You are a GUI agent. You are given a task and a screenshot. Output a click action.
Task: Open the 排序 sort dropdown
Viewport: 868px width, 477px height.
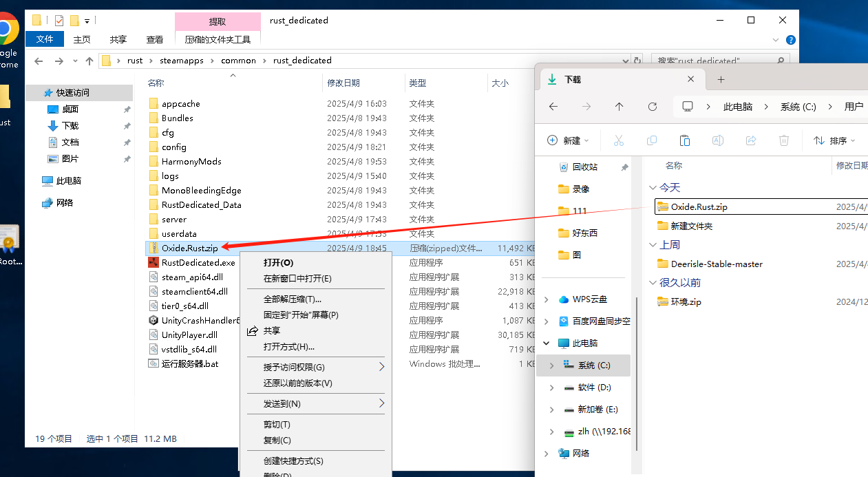[835, 140]
